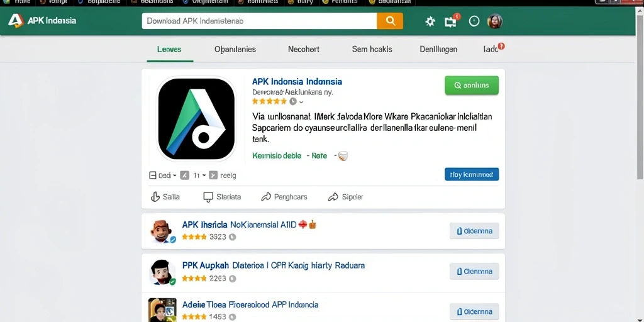The width and height of the screenshot is (644, 322).
Task: Open 'Adeiie Tloea Fioereolood APP Indoncia' link
Action: [x=250, y=305]
